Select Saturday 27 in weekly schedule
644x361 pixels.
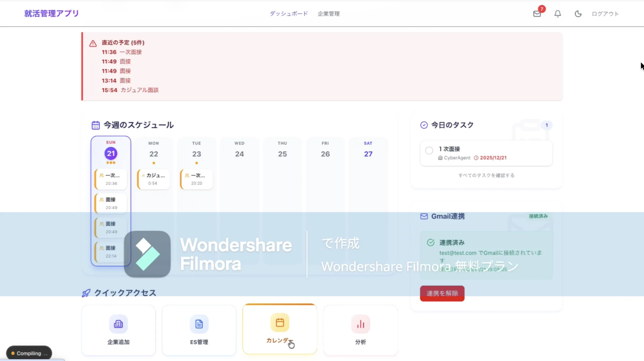(368, 154)
